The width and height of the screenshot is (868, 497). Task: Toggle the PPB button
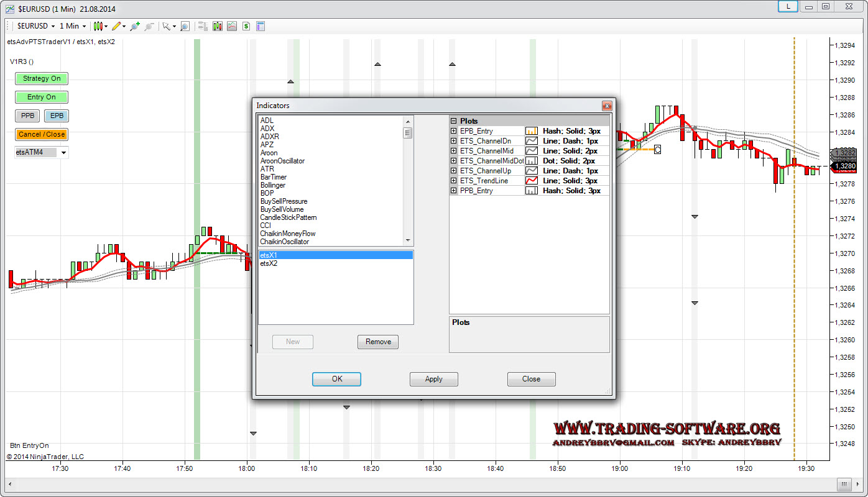tap(27, 116)
